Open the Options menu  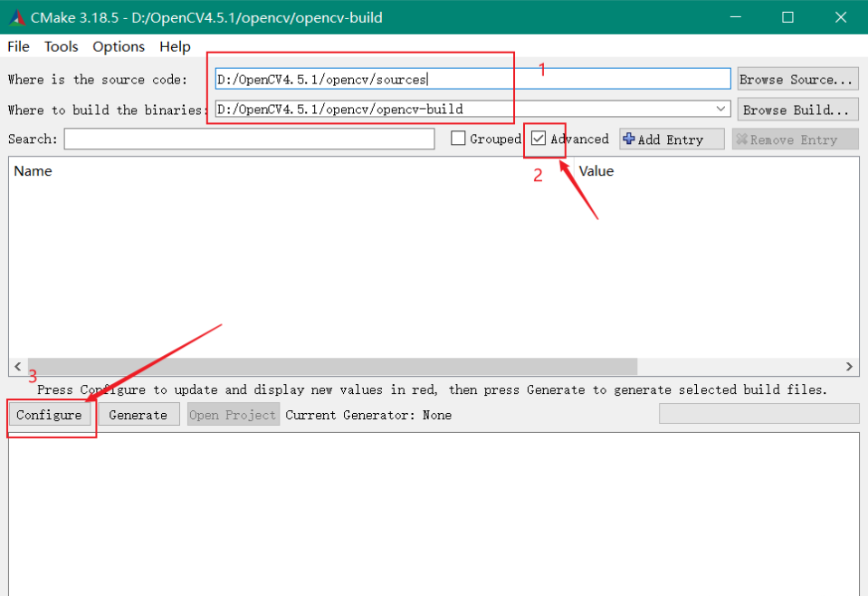point(119,46)
